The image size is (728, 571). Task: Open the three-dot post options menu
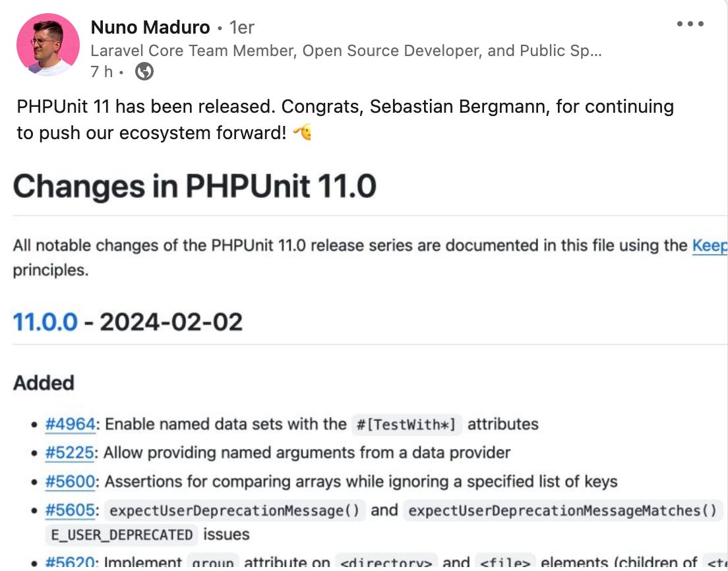(x=690, y=24)
